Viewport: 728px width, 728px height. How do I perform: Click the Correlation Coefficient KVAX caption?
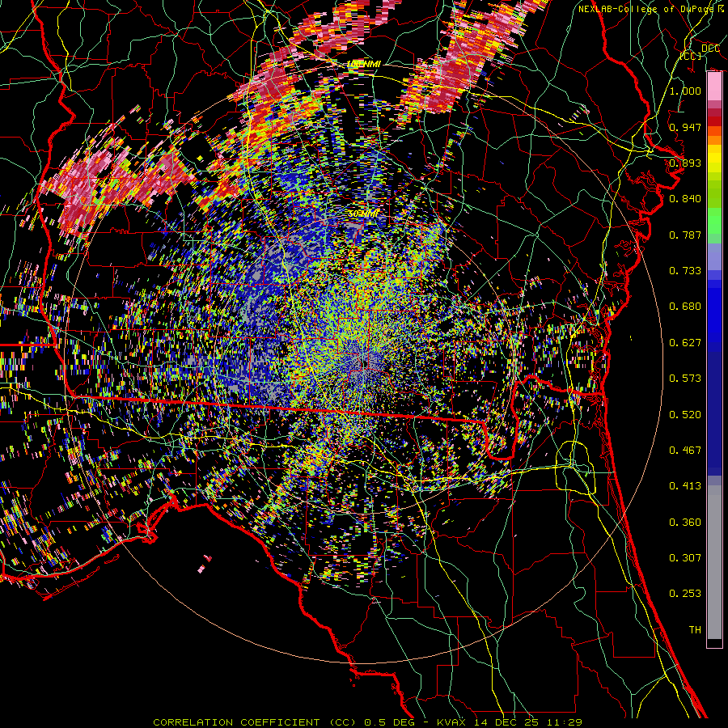click(x=368, y=722)
